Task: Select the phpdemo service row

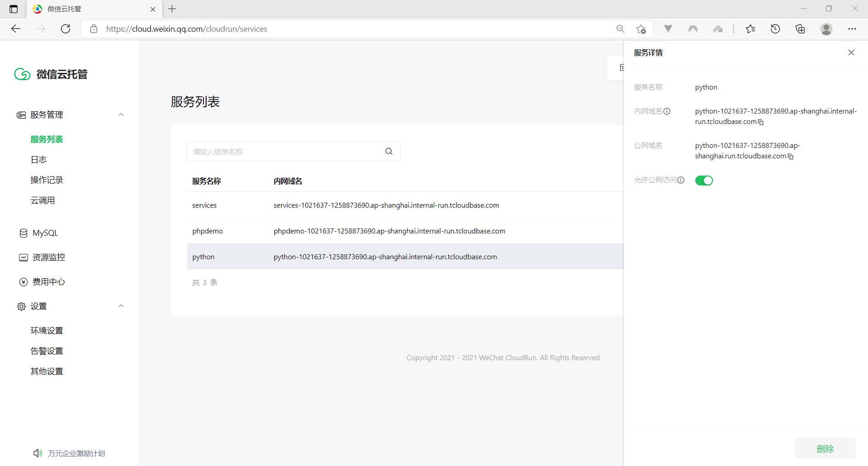Action: [208, 231]
